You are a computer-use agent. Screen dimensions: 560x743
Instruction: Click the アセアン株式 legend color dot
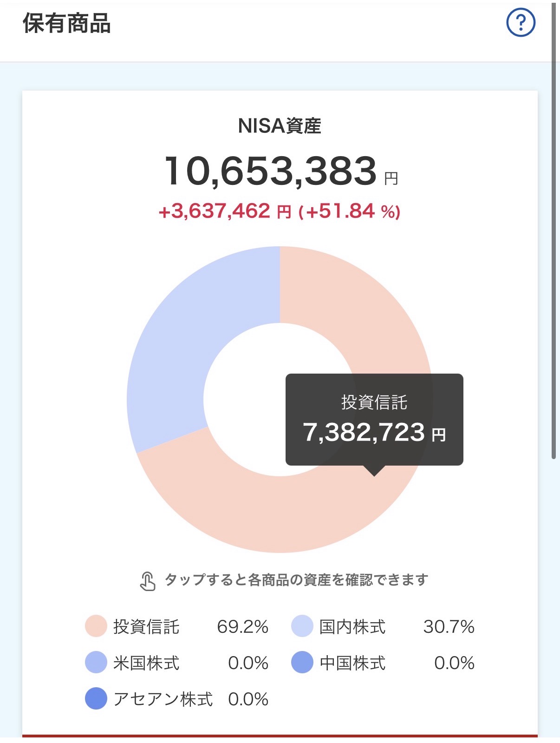point(96,699)
